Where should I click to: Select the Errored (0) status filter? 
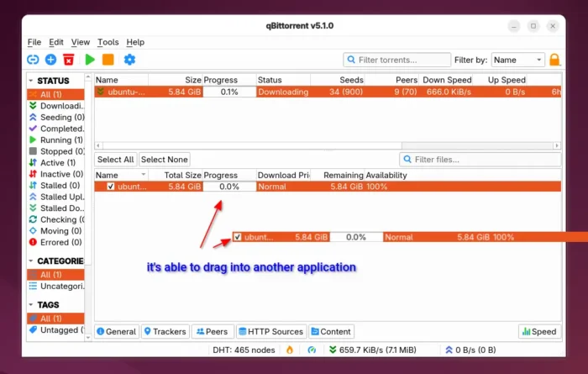(56, 242)
